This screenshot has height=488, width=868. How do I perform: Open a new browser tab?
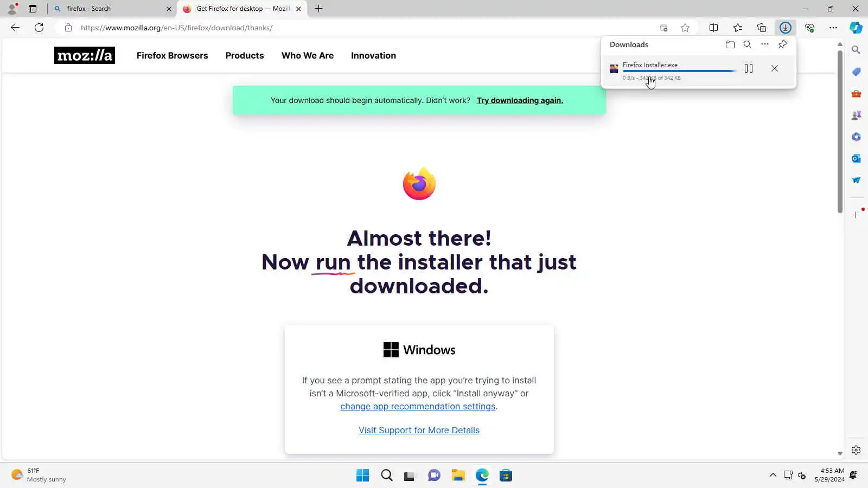tap(319, 9)
